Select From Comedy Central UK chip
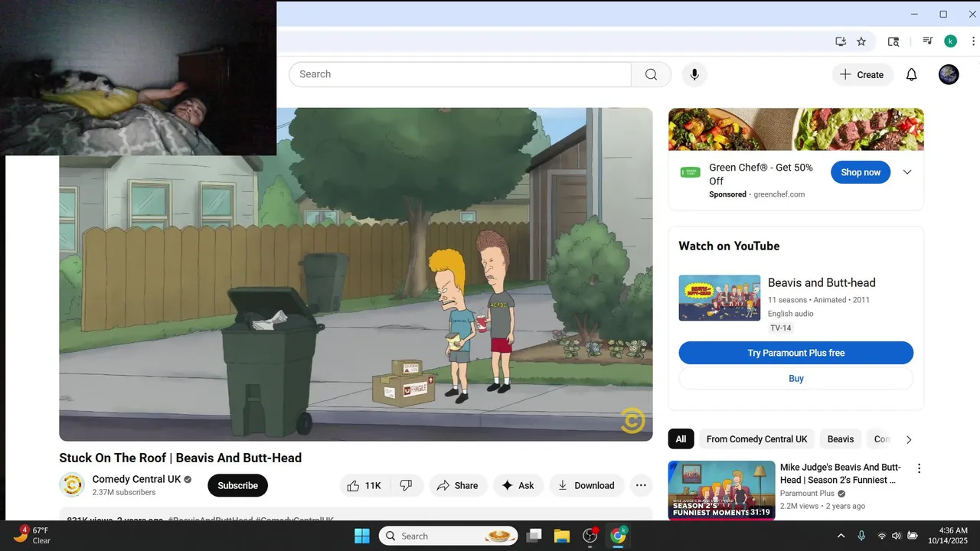The width and height of the screenshot is (980, 551). pyautogui.click(x=756, y=439)
